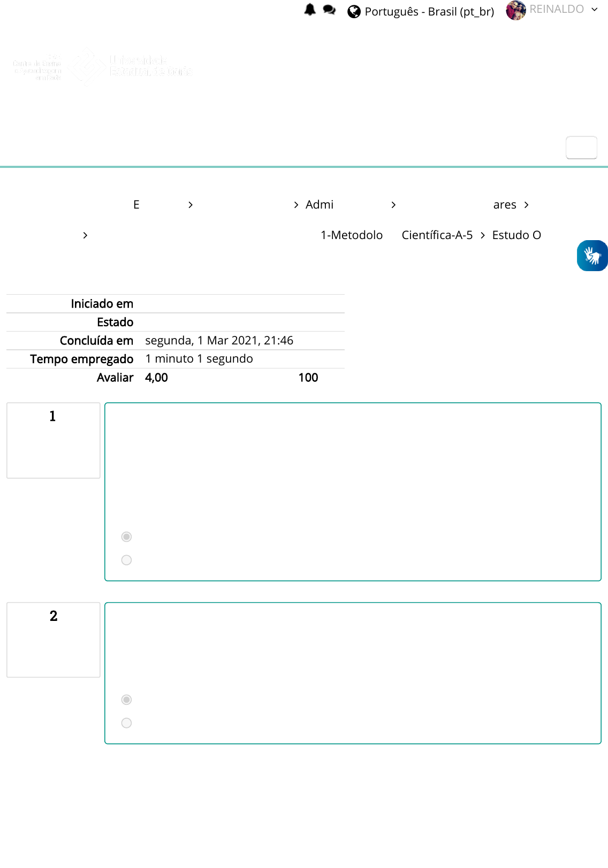Screen dimensions: 608x868
Task: Open the notifications bell icon
Action: click(x=310, y=10)
